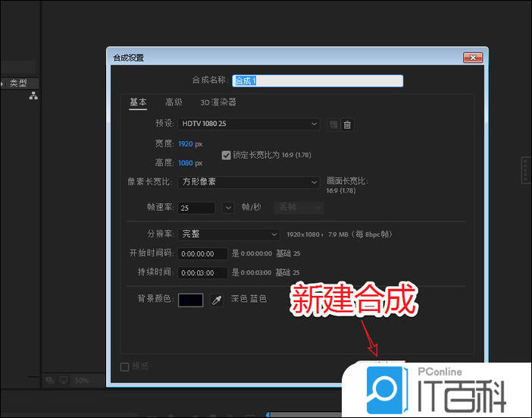The height and width of the screenshot is (418, 532).
Task: Click the composition name input field
Action: click(x=318, y=81)
